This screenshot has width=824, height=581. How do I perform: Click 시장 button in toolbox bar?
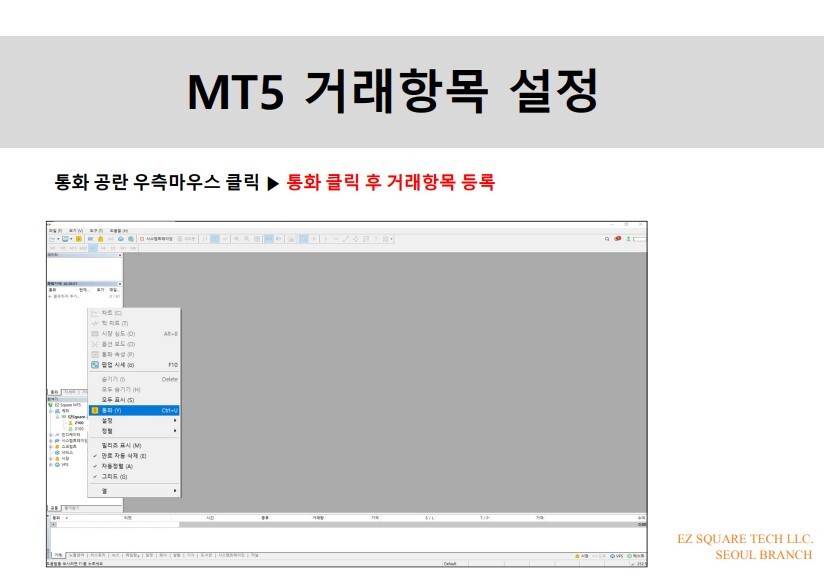click(581, 556)
